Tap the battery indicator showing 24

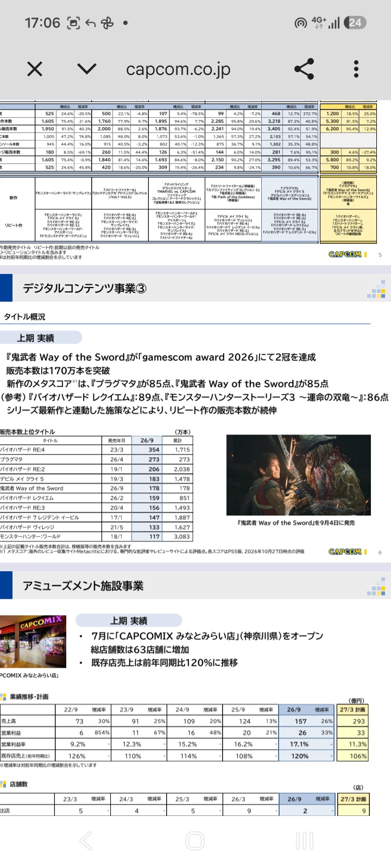tap(355, 22)
